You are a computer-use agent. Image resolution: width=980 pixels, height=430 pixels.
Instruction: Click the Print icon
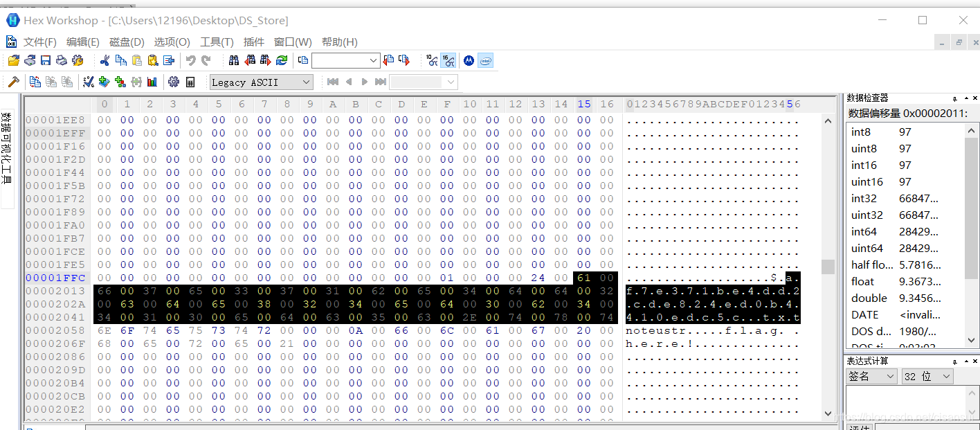click(62, 60)
